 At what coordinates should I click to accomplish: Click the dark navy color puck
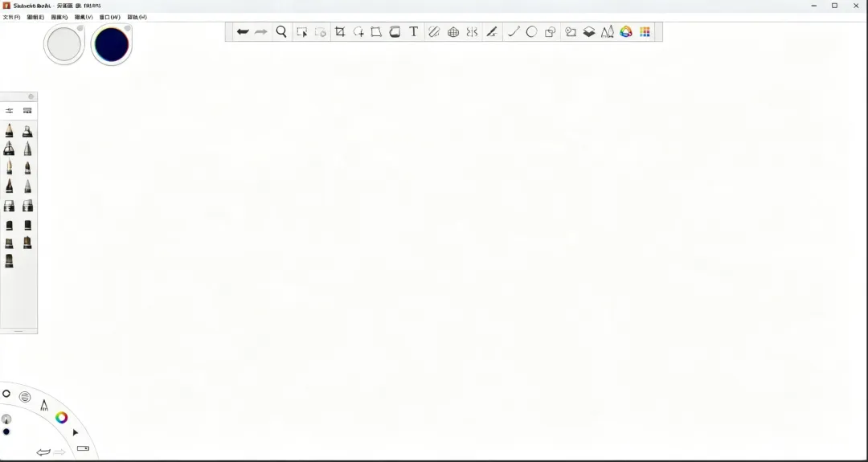(111, 44)
